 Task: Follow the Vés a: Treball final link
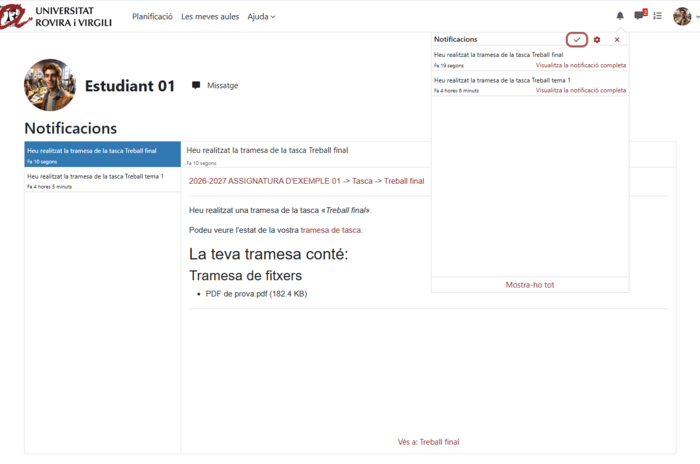[x=429, y=442]
